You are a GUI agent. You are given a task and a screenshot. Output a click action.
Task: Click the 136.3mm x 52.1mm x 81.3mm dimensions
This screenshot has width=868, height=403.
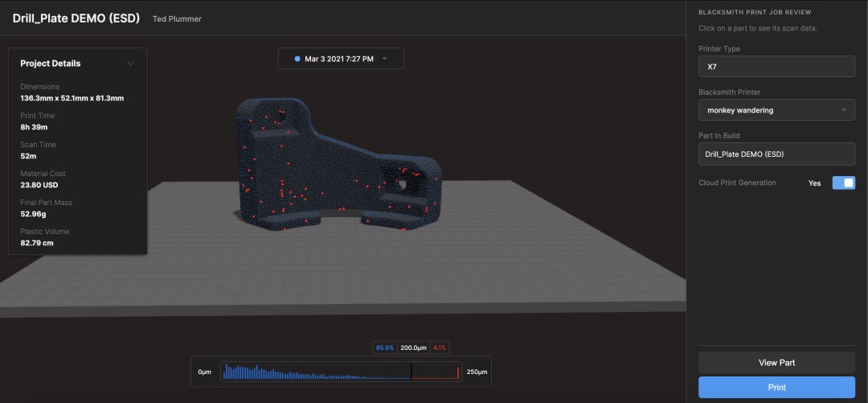(72, 98)
